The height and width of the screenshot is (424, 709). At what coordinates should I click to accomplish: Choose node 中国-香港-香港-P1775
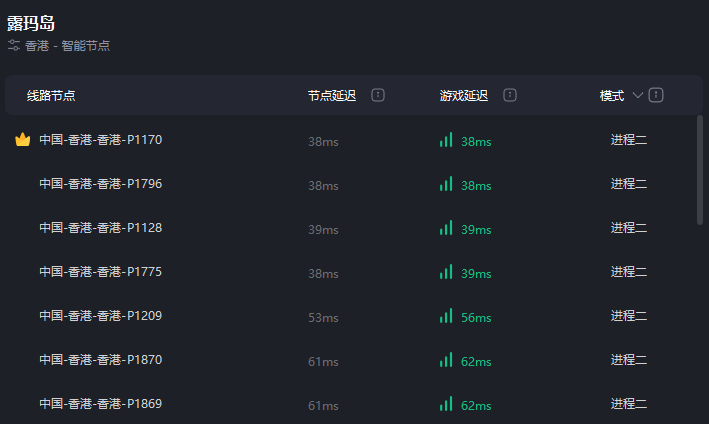100,272
